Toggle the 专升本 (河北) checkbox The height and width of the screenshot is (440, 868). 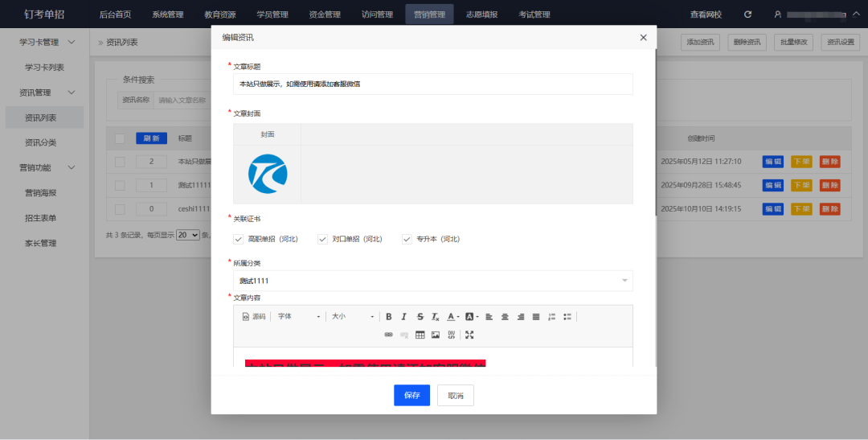tap(407, 239)
